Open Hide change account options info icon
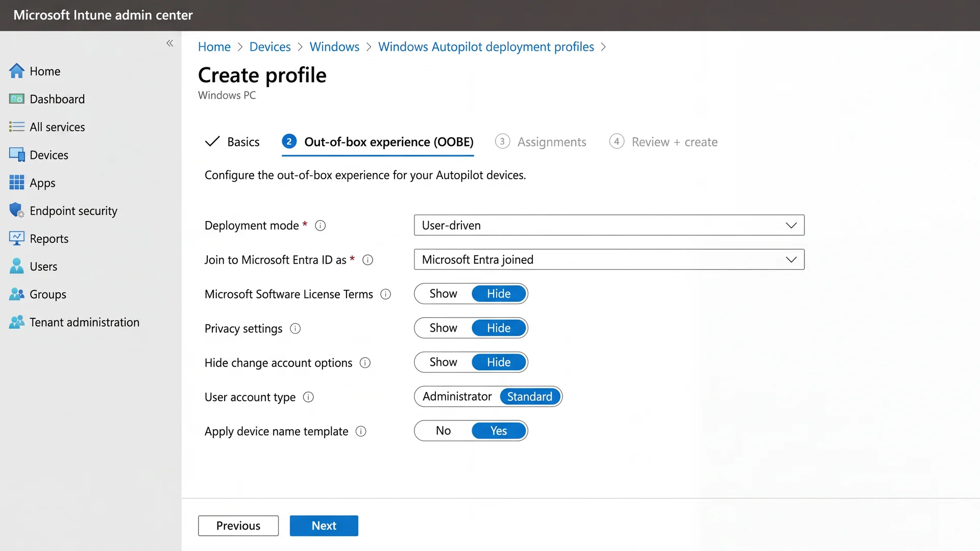 point(365,363)
